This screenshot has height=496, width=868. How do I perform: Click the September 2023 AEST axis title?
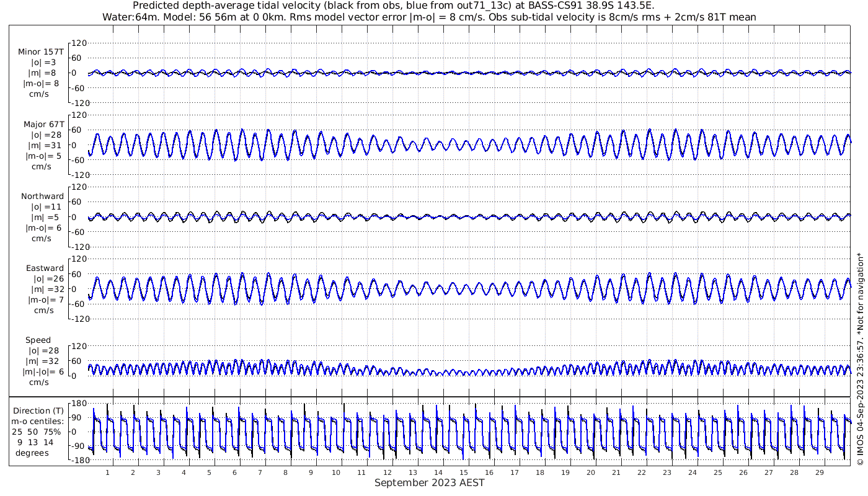click(x=429, y=483)
